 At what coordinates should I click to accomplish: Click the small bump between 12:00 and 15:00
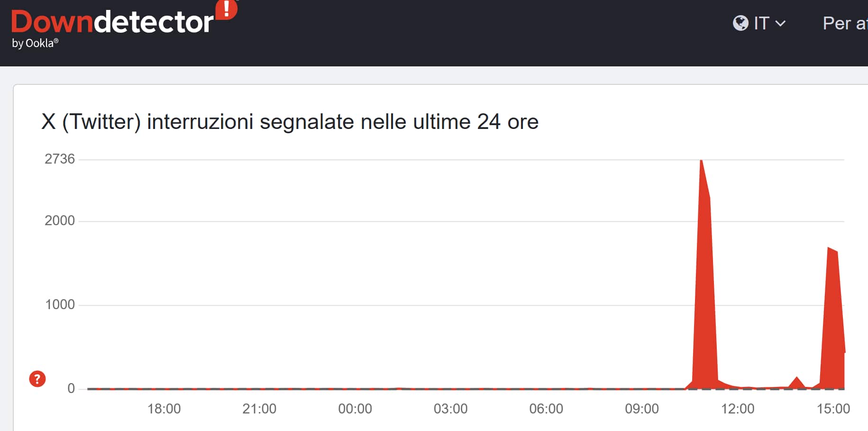(x=797, y=382)
